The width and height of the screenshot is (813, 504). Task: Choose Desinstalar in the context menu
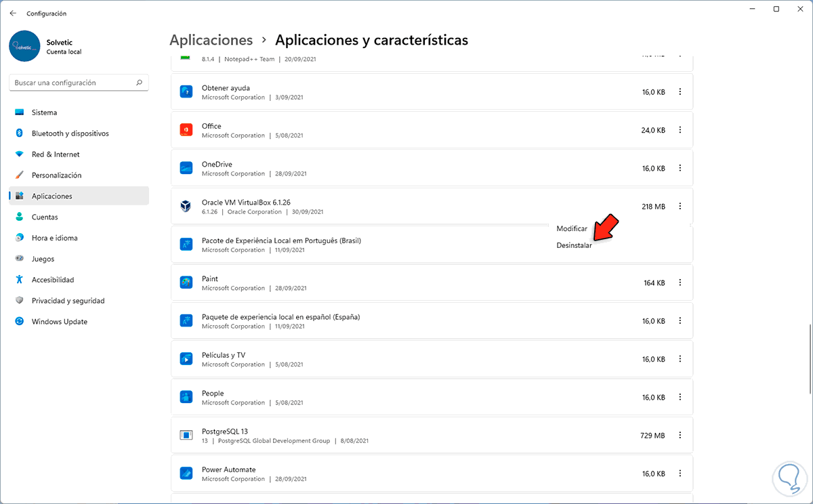[574, 245]
